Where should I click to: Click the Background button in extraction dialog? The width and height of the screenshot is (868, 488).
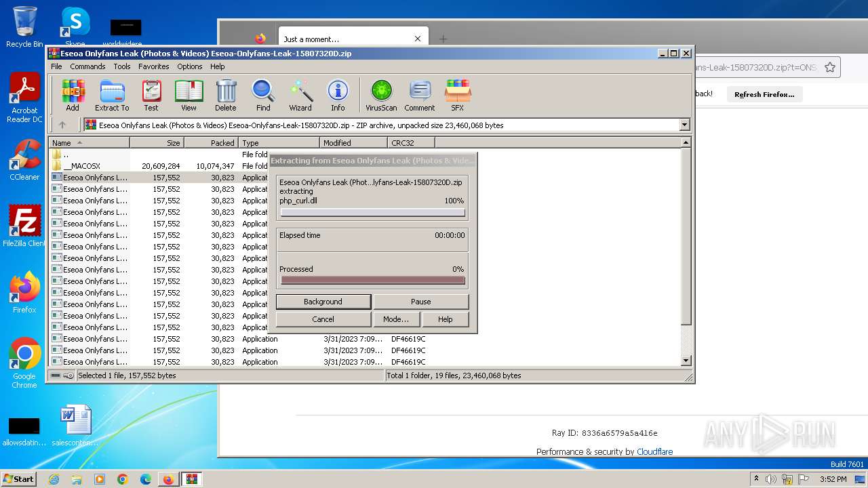(323, 302)
